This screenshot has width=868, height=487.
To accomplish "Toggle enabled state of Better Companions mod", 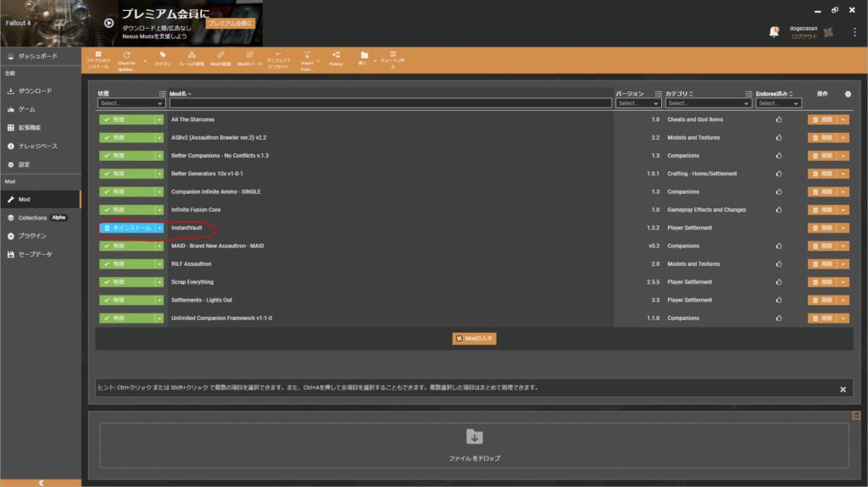I will pos(127,156).
